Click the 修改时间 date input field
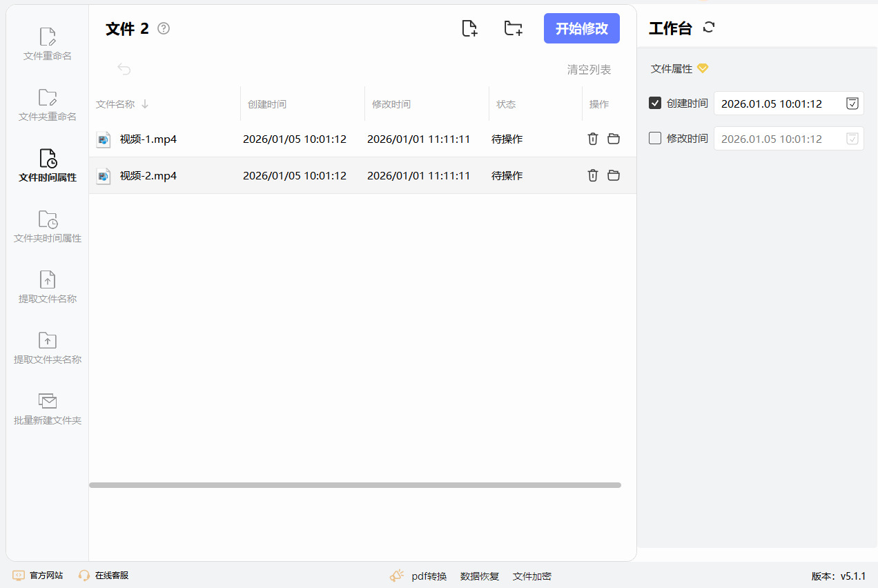This screenshot has height=588, width=878. [x=789, y=139]
